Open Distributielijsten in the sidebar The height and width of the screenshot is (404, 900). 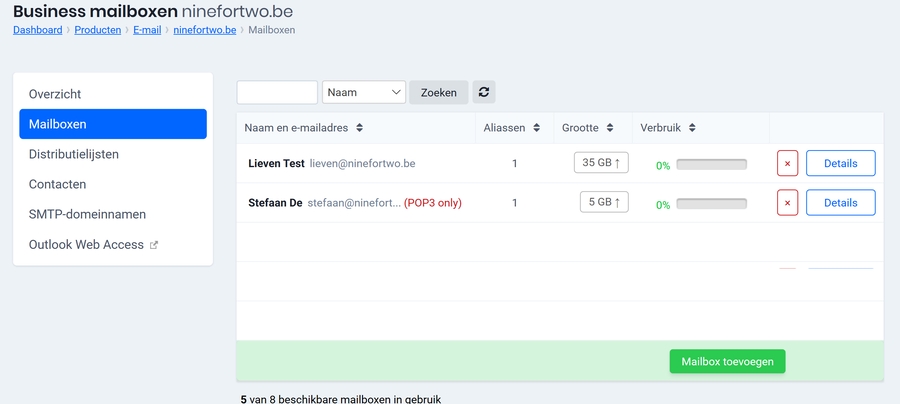(x=74, y=154)
